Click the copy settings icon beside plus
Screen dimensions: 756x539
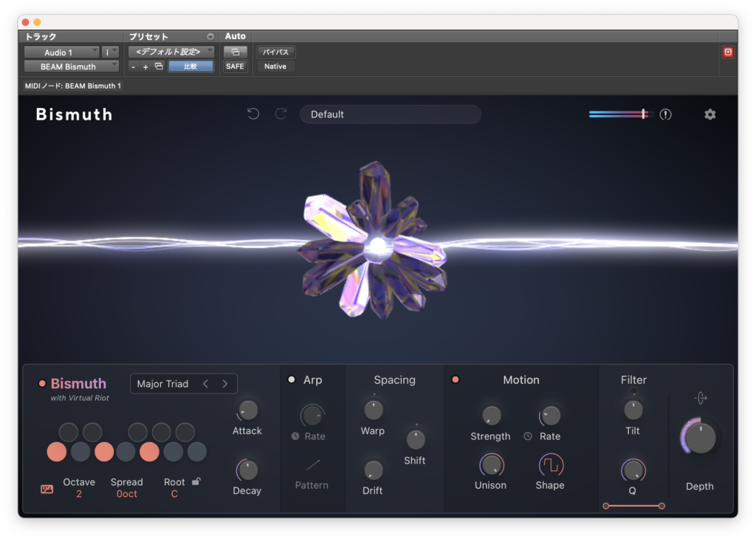point(159,66)
